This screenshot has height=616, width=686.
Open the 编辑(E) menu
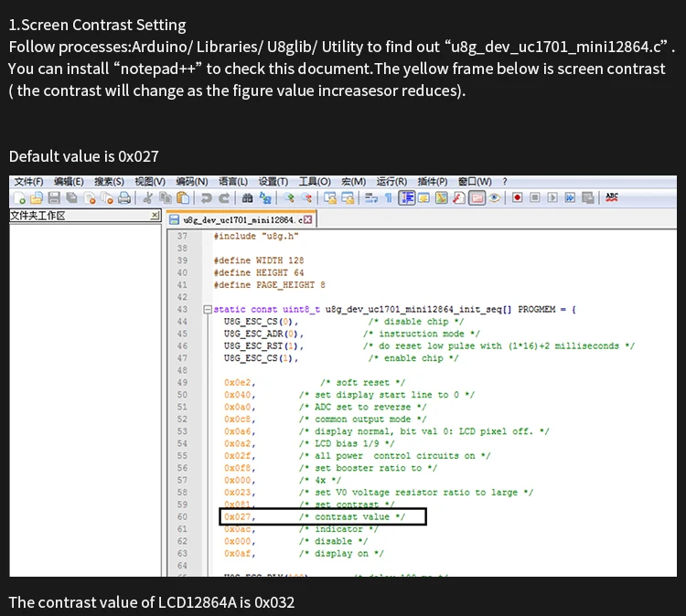pos(69,182)
